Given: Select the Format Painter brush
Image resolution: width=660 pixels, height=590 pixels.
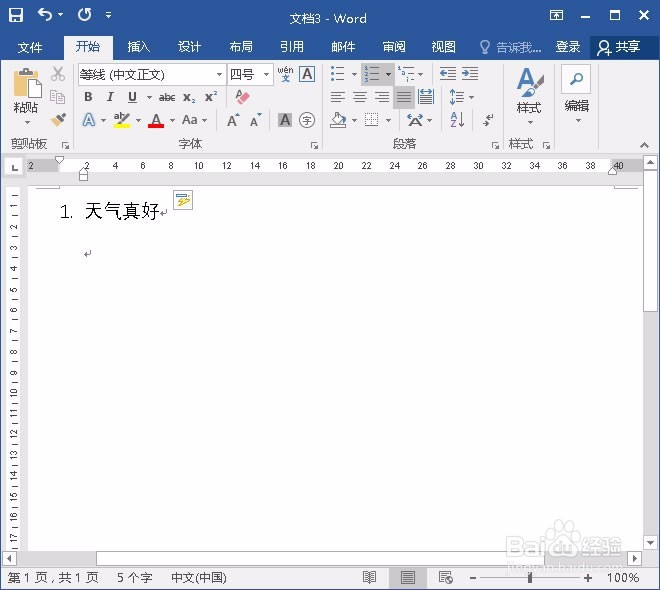Looking at the screenshot, I should 58,120.
